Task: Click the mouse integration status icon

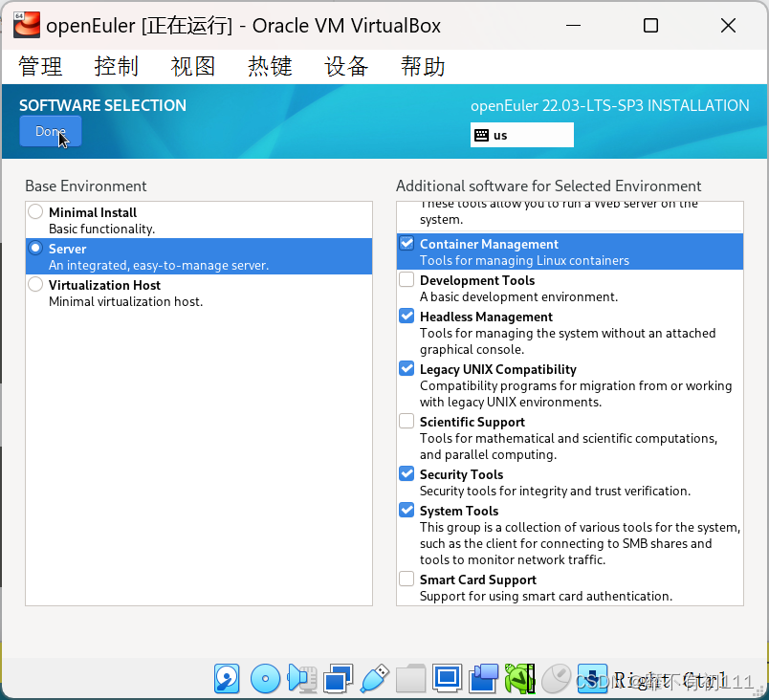Action: click(x=556, y=679)
